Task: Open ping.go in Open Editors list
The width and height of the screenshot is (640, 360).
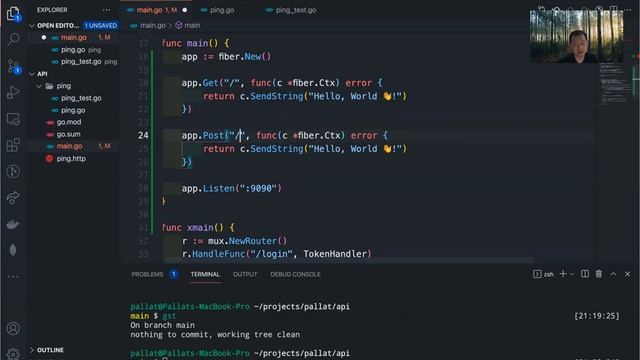Action: click(x=73, y=50)
